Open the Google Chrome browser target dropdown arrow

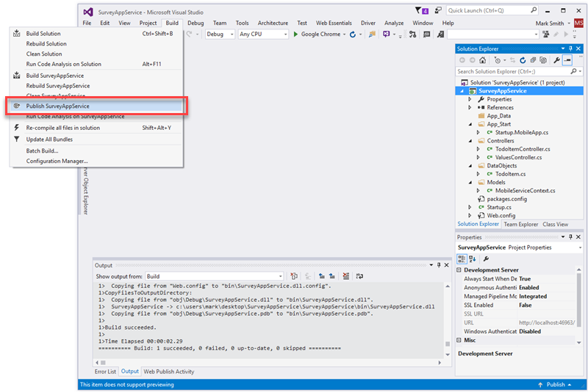point(344,35)
